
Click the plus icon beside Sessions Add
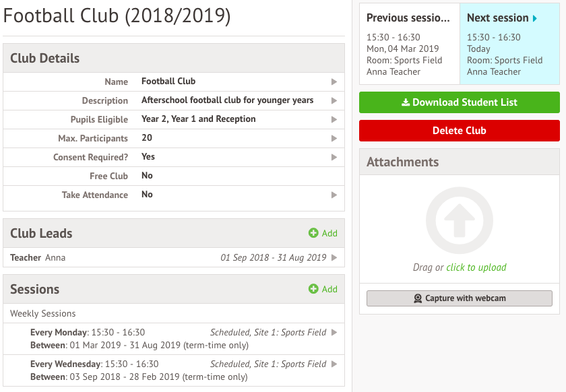click(313, 289)
